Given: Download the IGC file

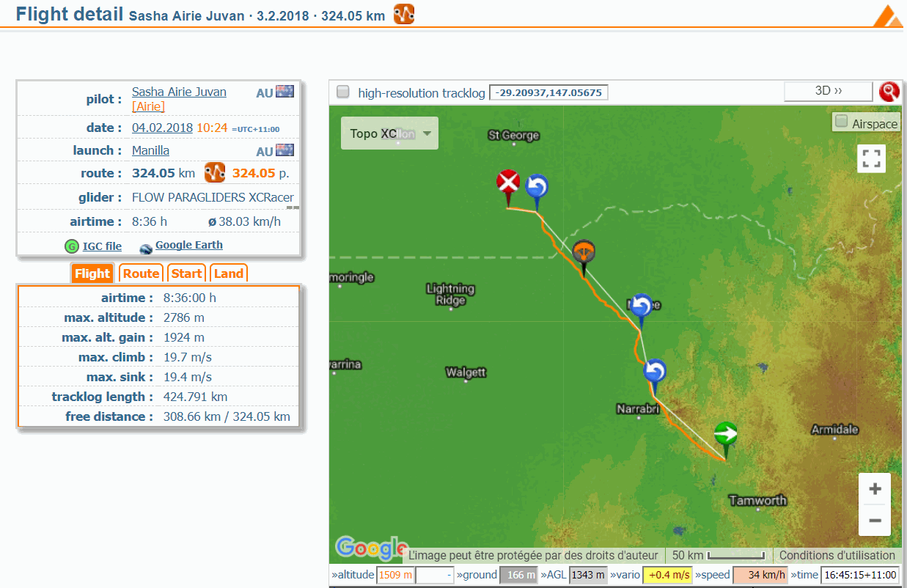Looking at the screenshot, I should click(x=101, y=246).
